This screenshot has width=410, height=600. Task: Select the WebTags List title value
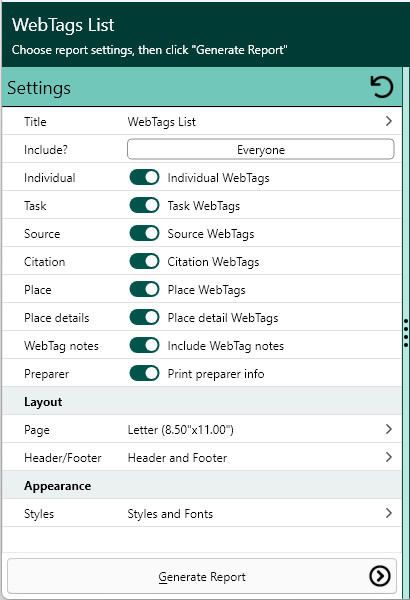162,122
